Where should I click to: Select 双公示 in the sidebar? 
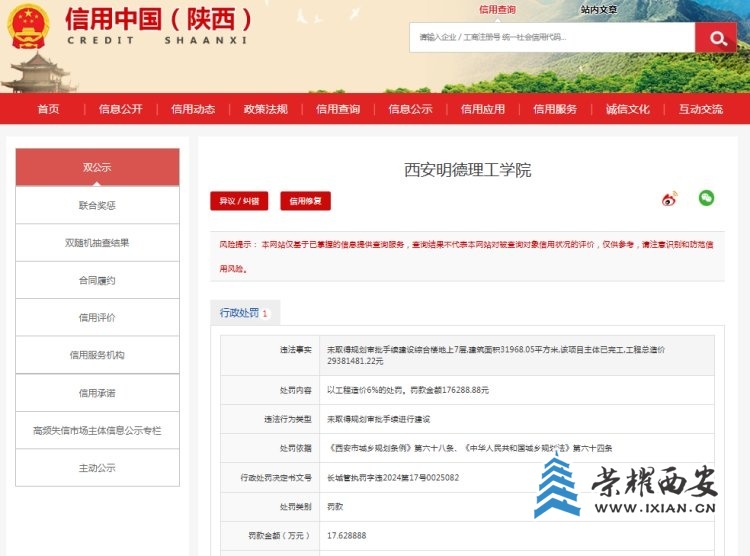[x=98, y=167]
